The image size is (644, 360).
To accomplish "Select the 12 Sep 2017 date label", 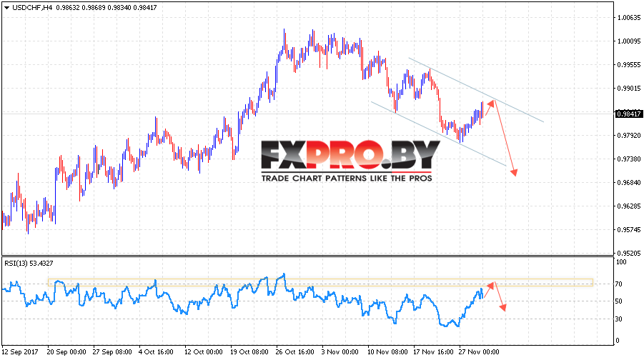I will pos(20,352).
